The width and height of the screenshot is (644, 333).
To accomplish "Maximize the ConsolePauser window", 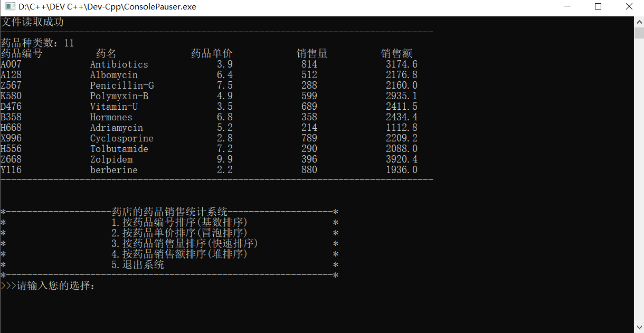I will [x=598, y=7].
